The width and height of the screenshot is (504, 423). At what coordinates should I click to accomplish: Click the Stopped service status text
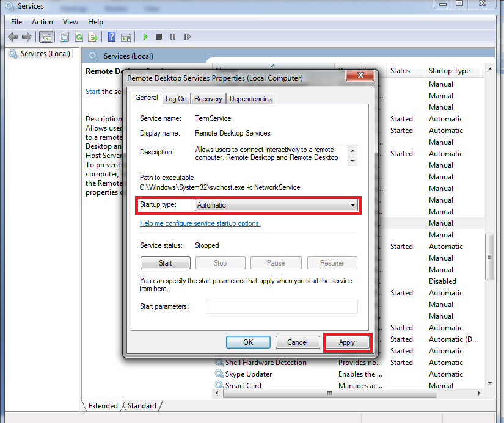coord(206,245)
